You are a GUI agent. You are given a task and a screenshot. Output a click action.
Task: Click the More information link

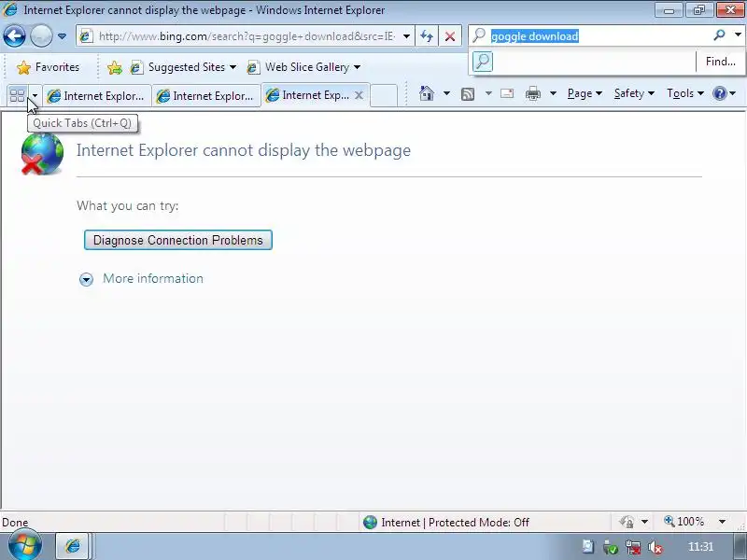point(153,278)
